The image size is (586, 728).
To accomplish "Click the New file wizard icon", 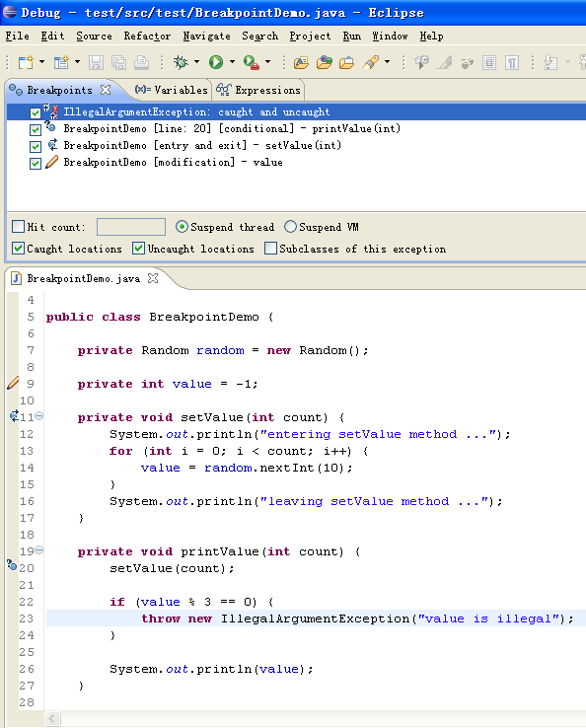I will pyautogui.click(x=26, y=62).
